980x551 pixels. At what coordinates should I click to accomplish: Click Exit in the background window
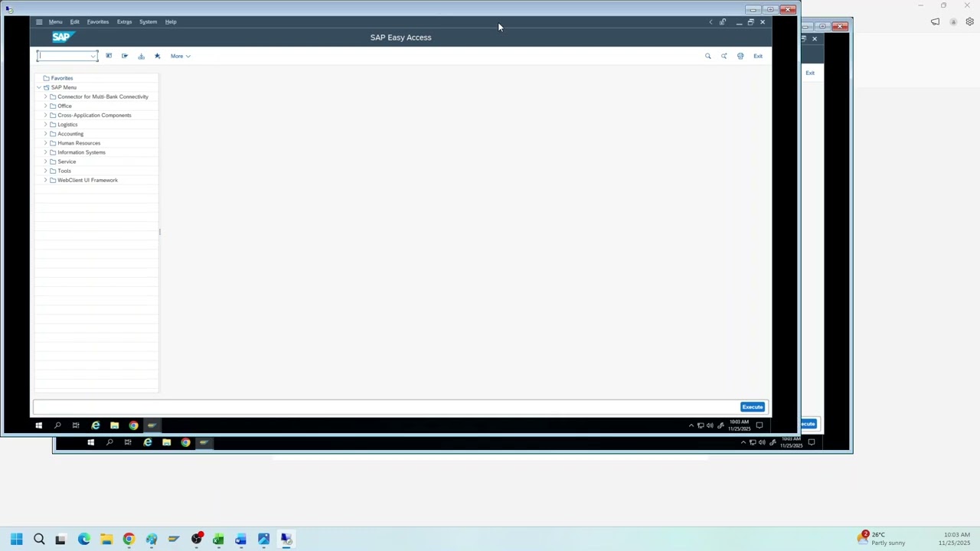click(x=810, y=73)
